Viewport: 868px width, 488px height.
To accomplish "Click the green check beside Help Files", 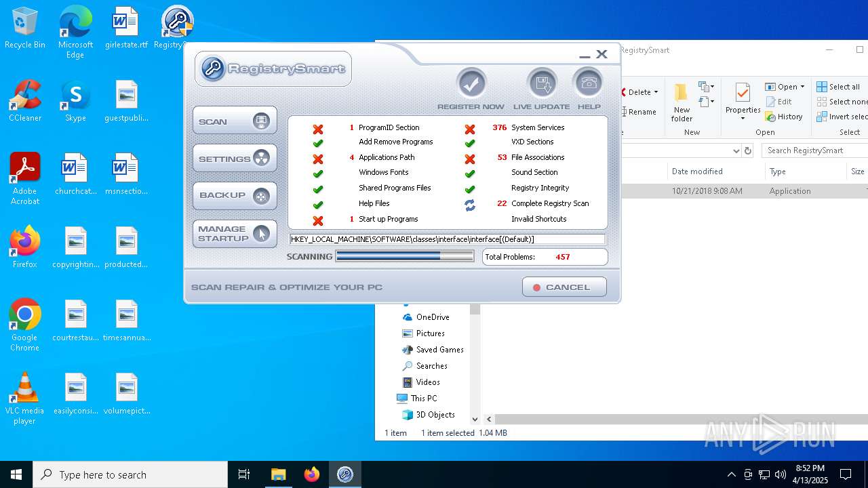I will pos(317,205).
